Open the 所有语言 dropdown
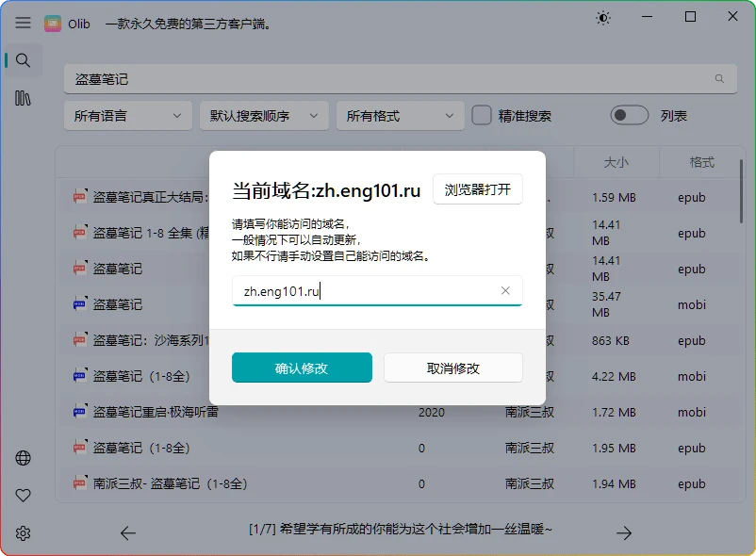756x556 pixels. pos(127,114)
